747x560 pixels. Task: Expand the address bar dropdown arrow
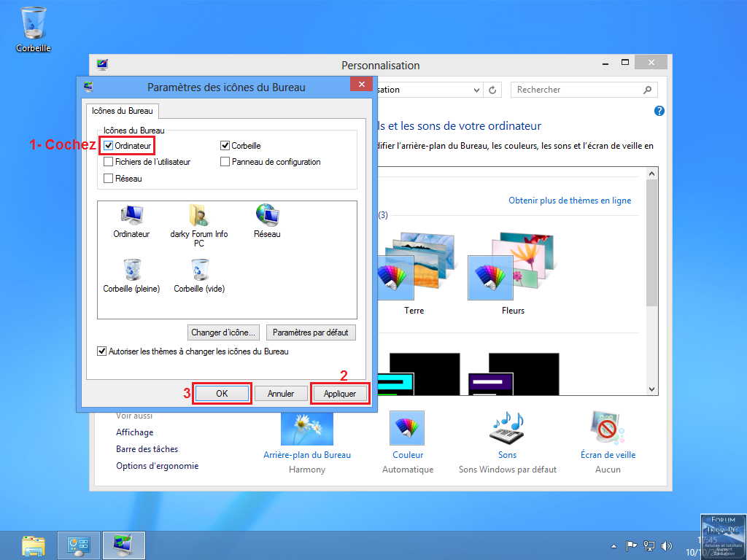(476, 90)
